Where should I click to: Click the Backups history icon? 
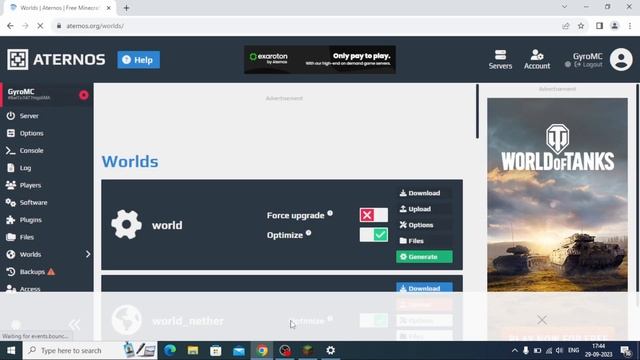(11, 272)
